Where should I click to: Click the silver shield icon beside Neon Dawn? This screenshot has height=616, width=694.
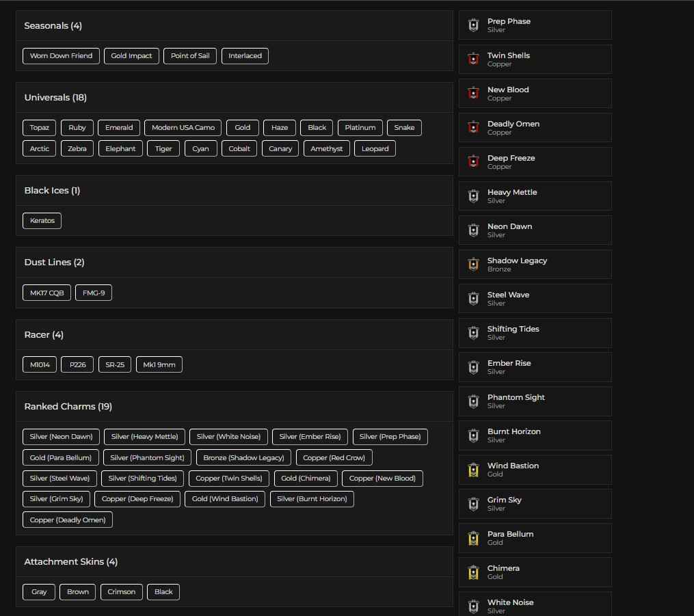(x=473, y=230)
